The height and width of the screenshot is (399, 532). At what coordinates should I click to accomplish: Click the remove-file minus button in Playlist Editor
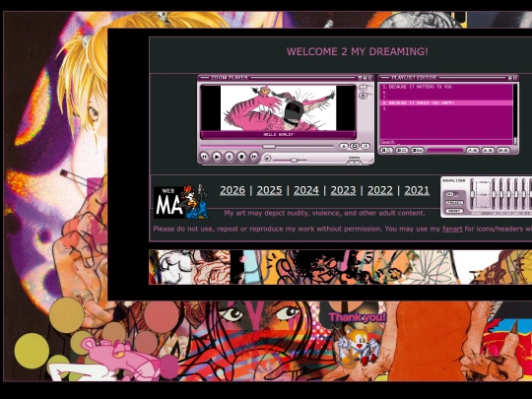pos(402,150)
